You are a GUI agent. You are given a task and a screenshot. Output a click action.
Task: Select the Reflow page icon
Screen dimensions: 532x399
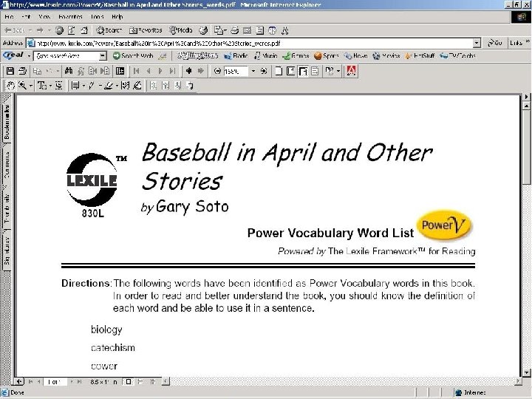pos(315,71)
